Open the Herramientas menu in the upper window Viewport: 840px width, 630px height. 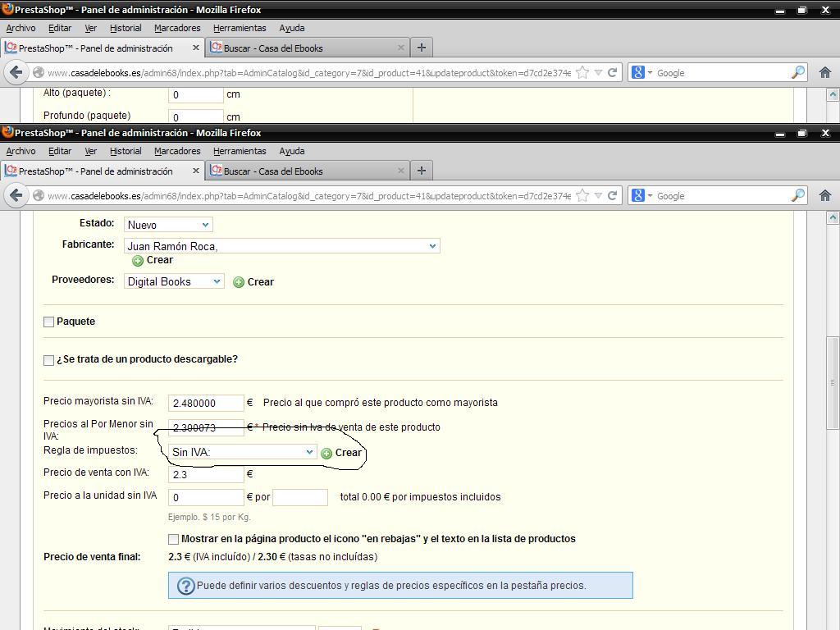tap(240, 28)
